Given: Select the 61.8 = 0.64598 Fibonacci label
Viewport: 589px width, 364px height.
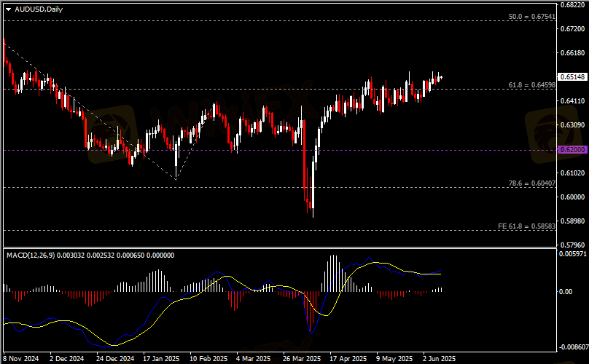Looking at the screenshot, I should tap(532, 85).
